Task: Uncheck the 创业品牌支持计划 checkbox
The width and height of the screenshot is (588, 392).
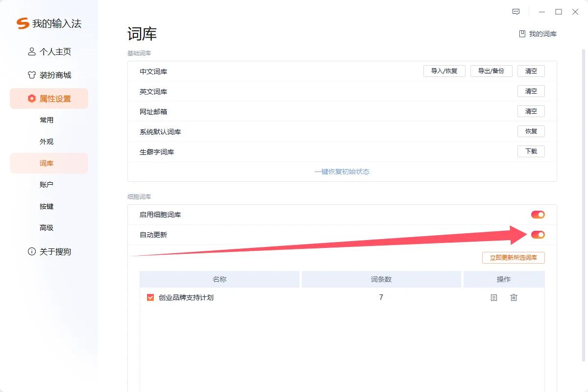Action: [x=150, y=297]
